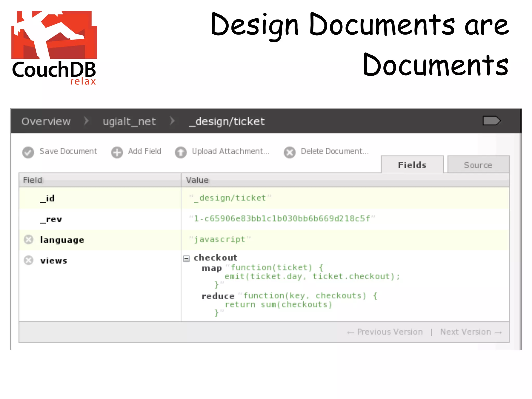Click the Field column header
Screen dimensions: 532x399
pos(100,180)
